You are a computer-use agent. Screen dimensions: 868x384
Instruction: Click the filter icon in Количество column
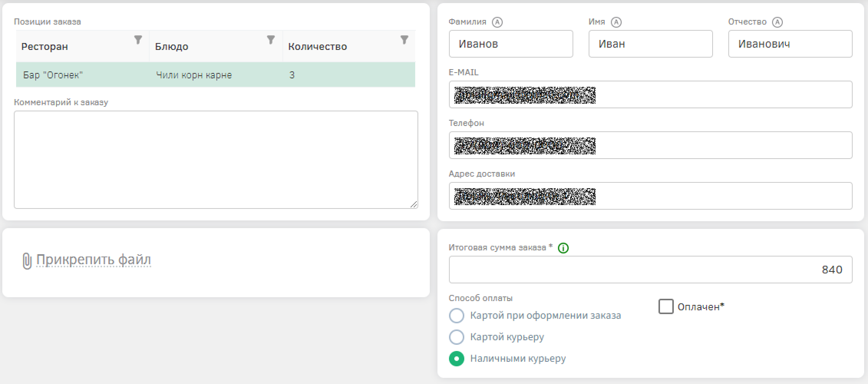(x=404, y=40)
